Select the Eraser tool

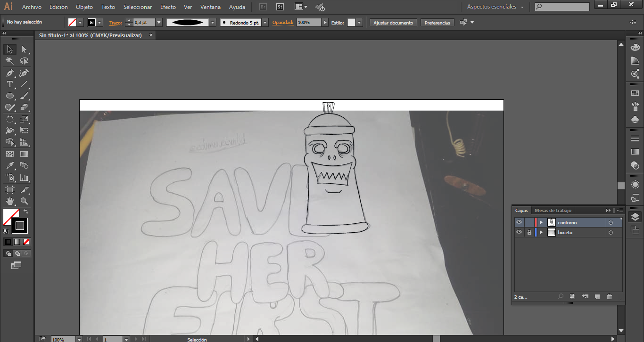pyautogui.click(x=24, y=107)
